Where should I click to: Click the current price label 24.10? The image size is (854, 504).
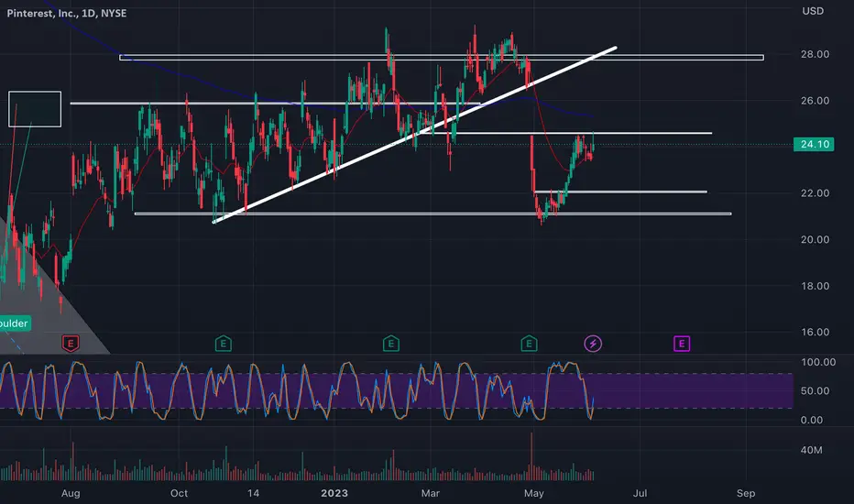pos(814,145)
